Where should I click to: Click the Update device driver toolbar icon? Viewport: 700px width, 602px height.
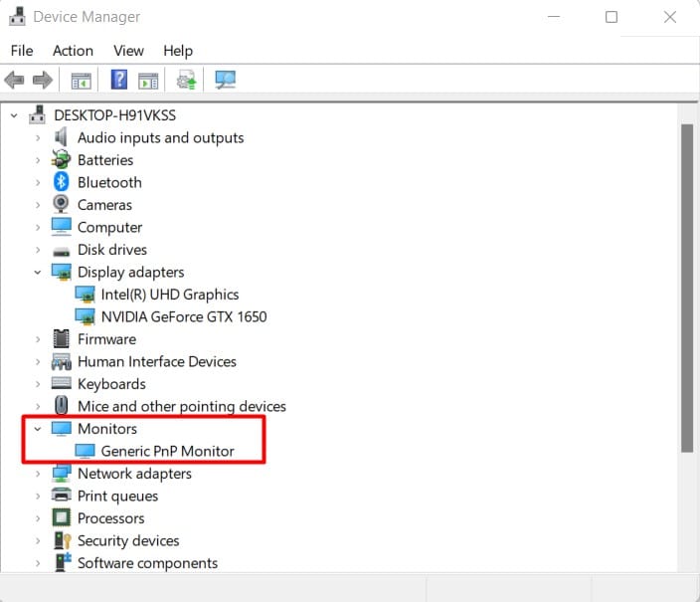click(186, 80)
